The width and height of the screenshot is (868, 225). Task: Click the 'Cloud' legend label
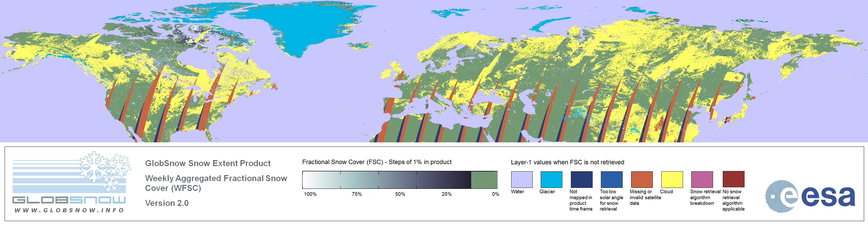666,192
